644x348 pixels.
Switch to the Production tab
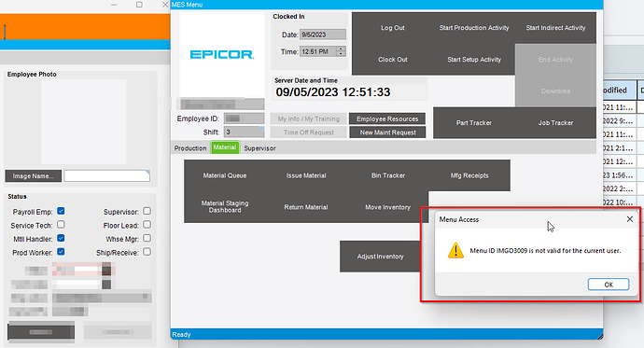[190, 148]
